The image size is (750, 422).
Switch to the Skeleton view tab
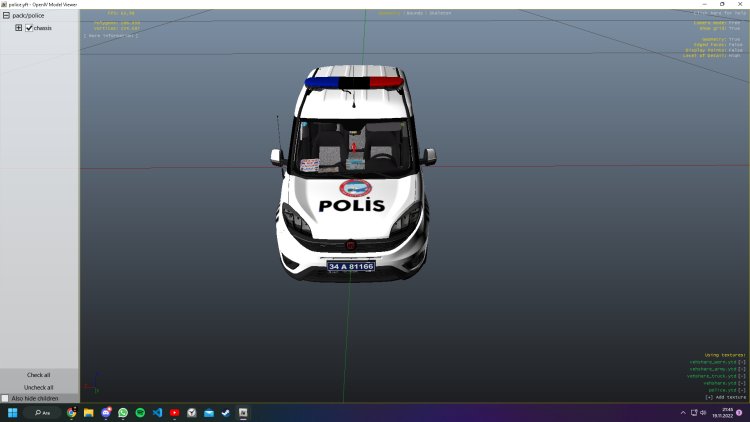point(440,13)
